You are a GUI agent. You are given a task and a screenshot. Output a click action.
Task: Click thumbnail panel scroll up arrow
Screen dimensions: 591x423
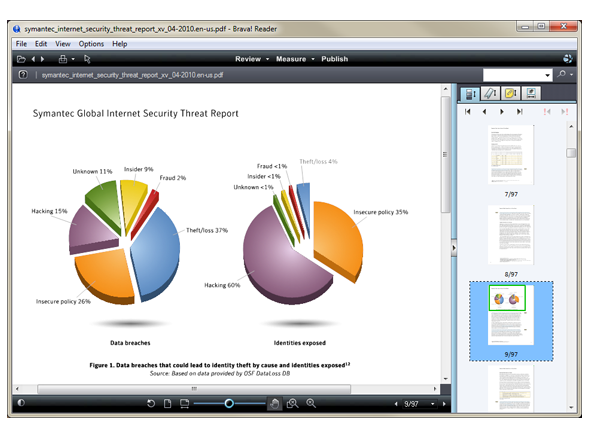(571, 127)
